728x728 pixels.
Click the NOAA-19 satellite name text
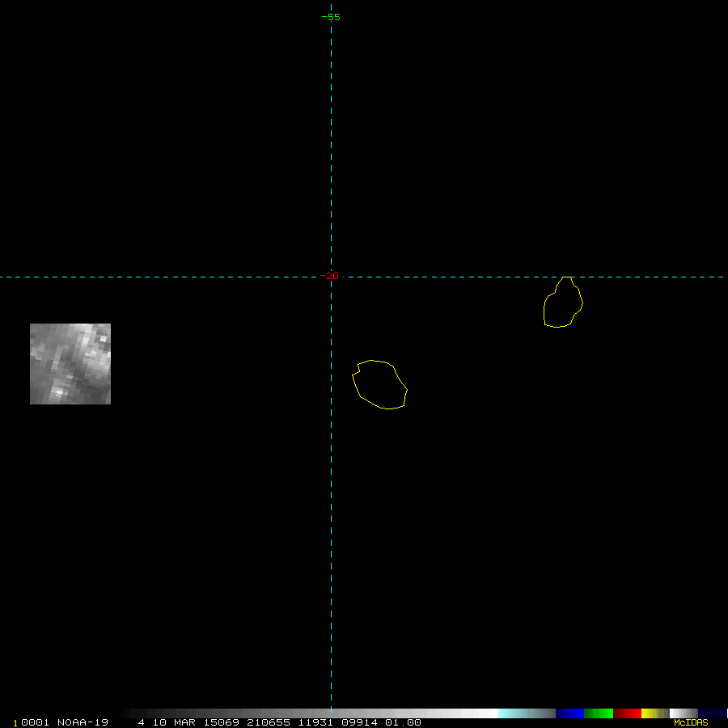[83, 722]
